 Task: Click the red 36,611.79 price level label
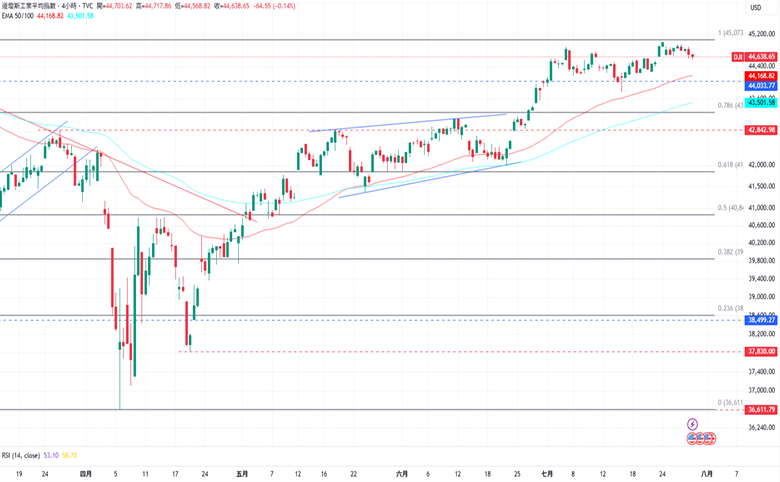[x=761, y=409]
